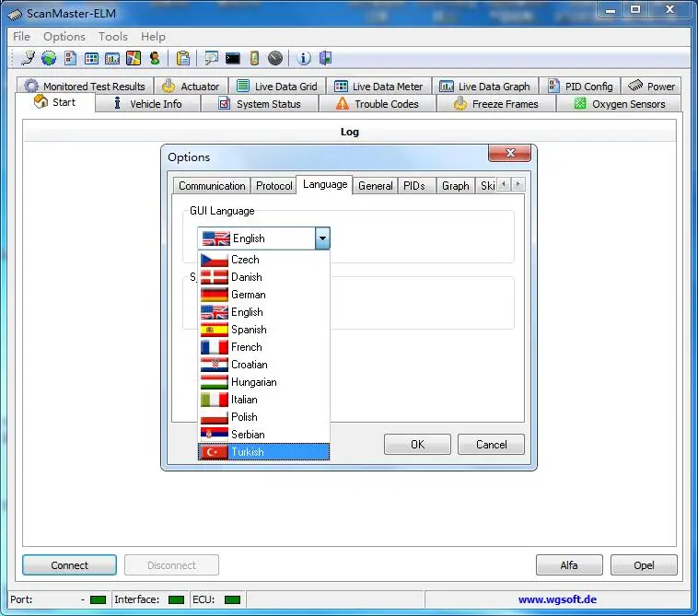Click the Connect button

69,564
